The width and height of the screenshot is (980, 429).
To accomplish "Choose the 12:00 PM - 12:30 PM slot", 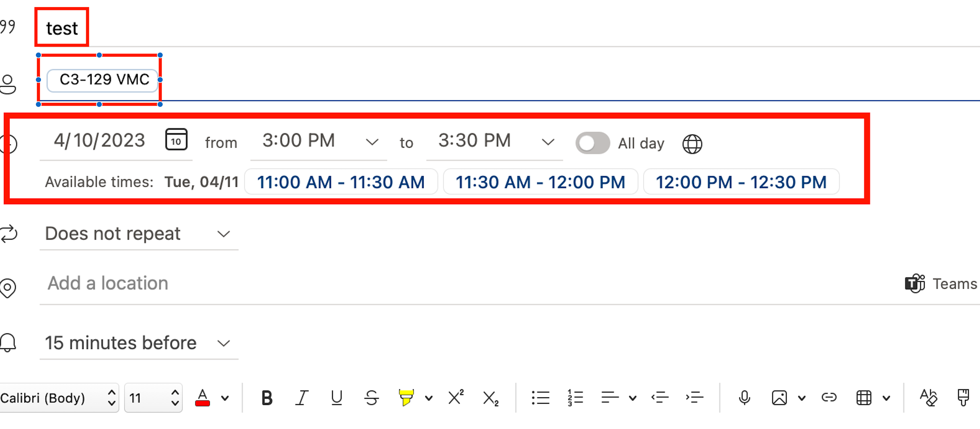I will (x=741, y=182).
